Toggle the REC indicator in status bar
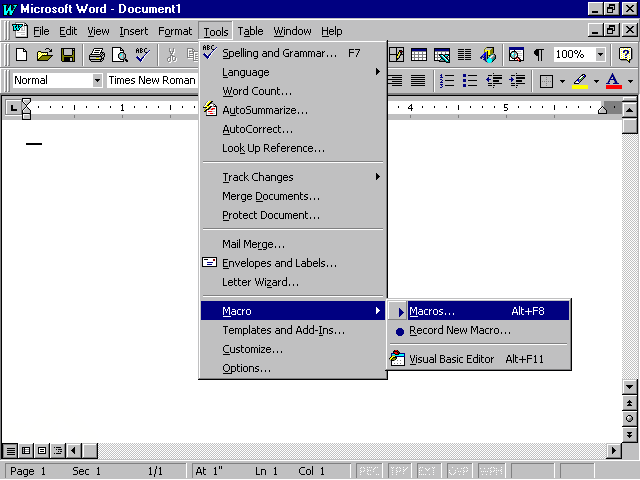The width and height of the screenshot is (640, 480). tap(370, 471)
